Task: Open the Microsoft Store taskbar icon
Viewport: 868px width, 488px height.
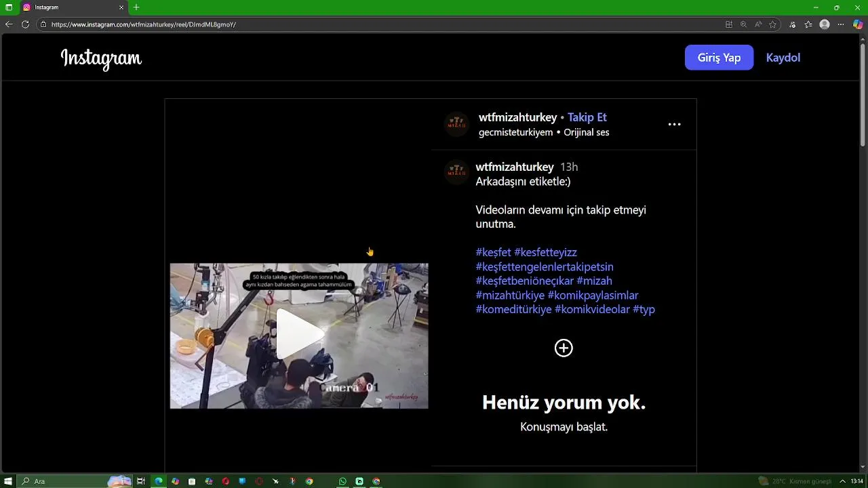Action: click(x=192, y=481)
